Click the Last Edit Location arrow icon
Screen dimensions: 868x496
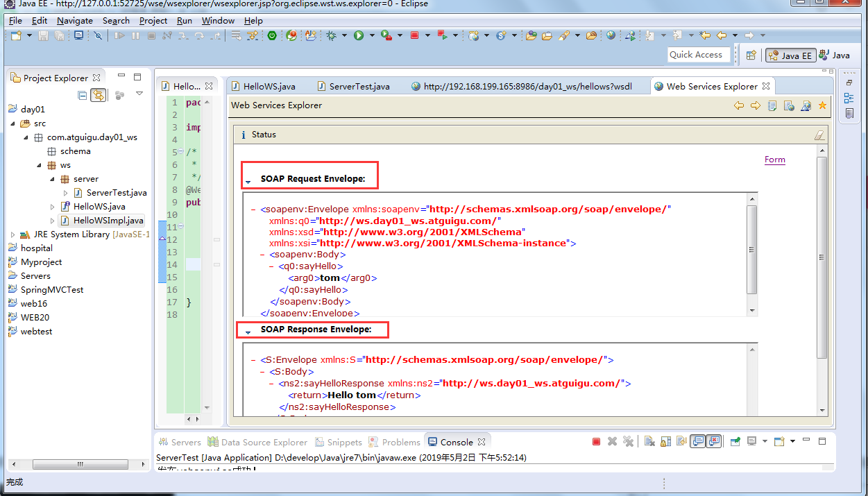point(705,35)
